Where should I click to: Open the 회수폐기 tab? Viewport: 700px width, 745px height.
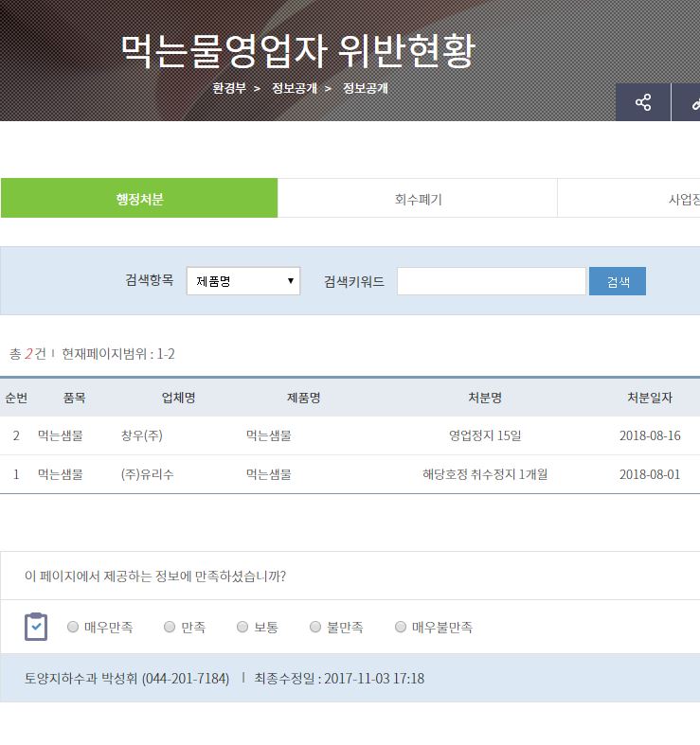point(418,199)
